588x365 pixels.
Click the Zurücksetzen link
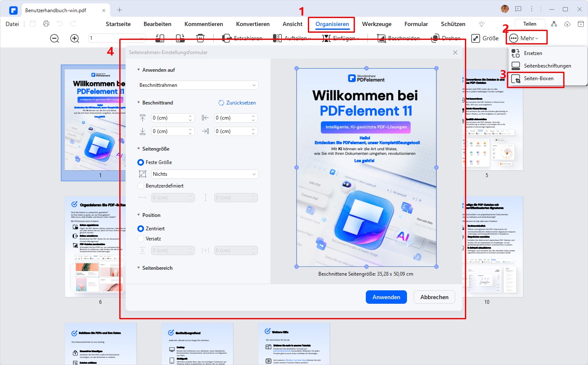pos(237,103)
